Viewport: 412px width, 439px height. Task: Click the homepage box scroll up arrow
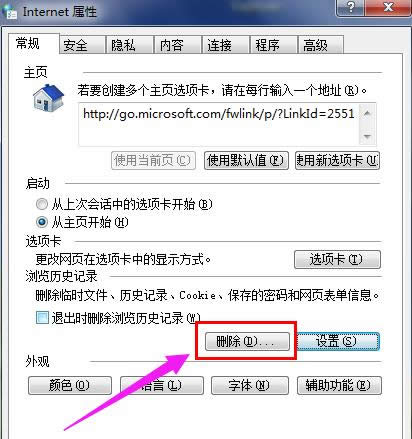(367, 114)
